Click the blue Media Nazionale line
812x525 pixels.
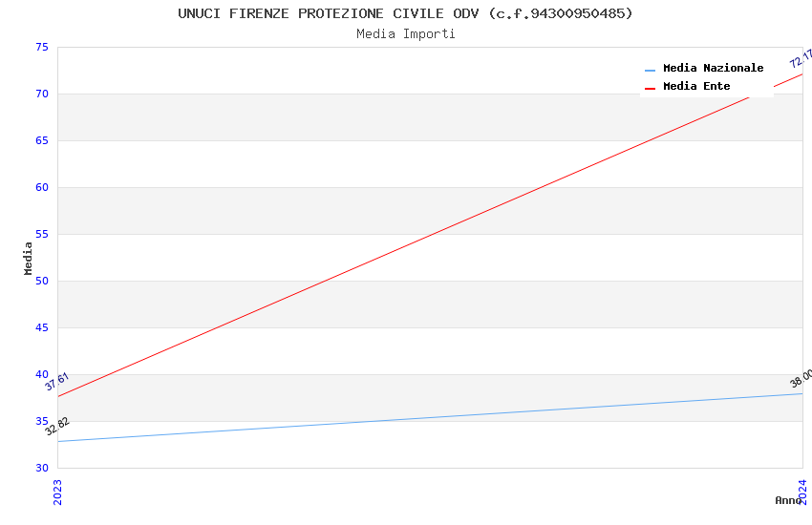(430, 417)
